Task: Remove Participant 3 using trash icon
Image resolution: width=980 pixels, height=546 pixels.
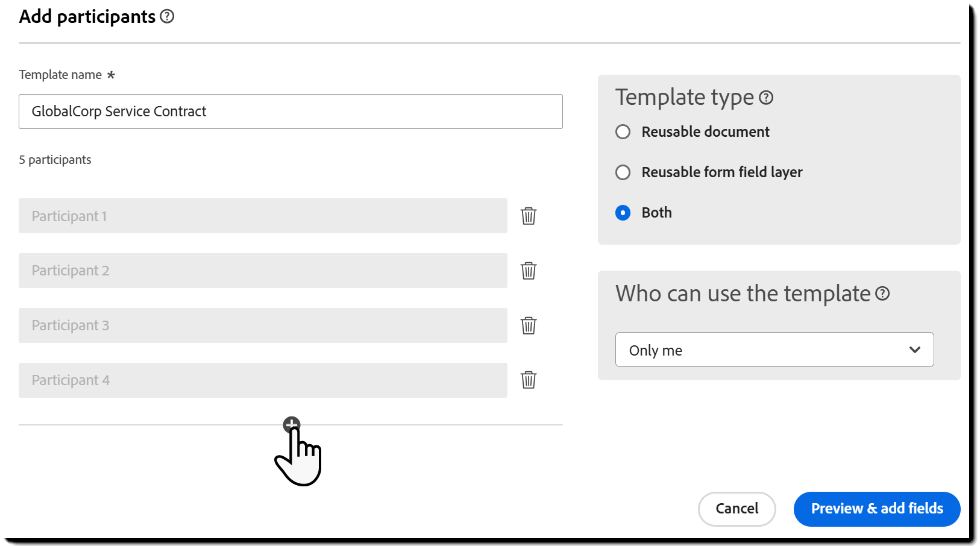Action: (529, 325)
